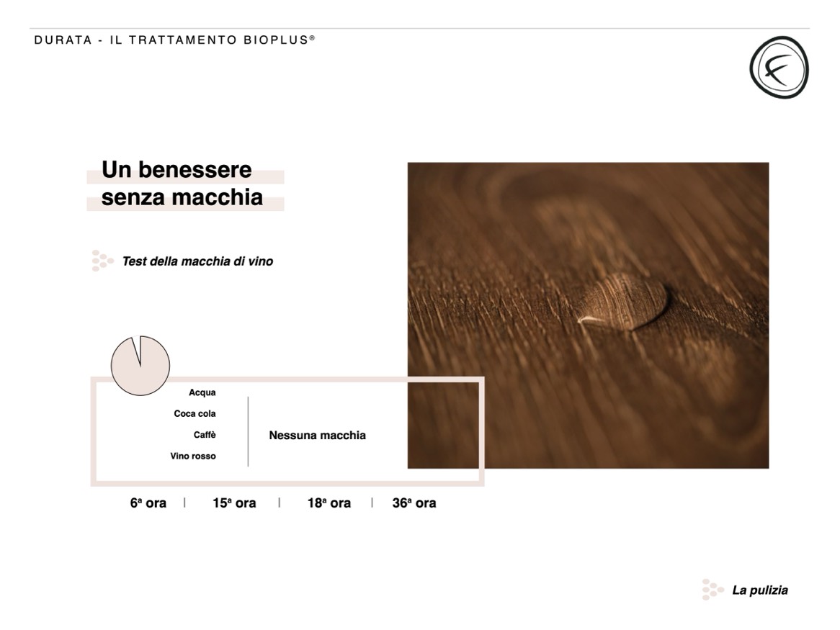Image resolution: width=840 pixels, height=630 pixels.
Task: Click the Nessuna macchia result text
Action: coord(317,436)
